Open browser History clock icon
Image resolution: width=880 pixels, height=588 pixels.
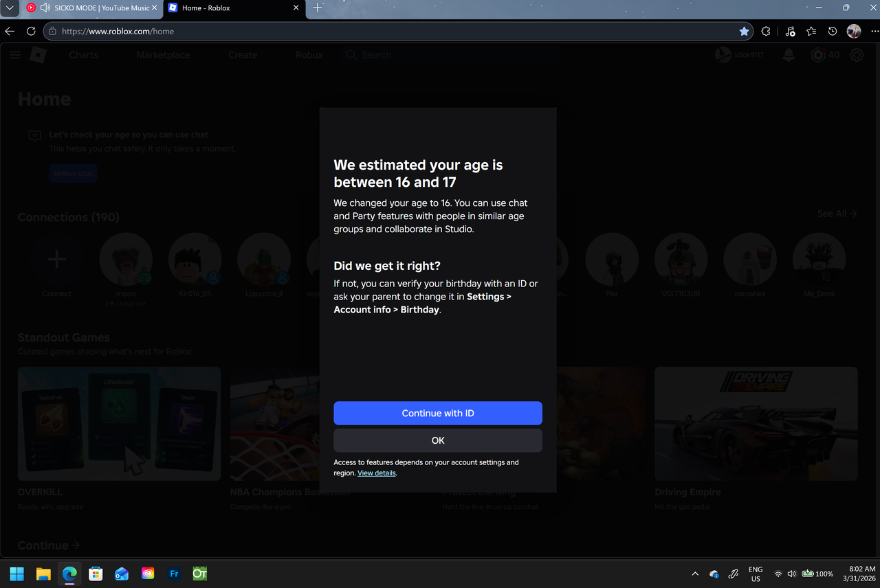coord(833,31)
